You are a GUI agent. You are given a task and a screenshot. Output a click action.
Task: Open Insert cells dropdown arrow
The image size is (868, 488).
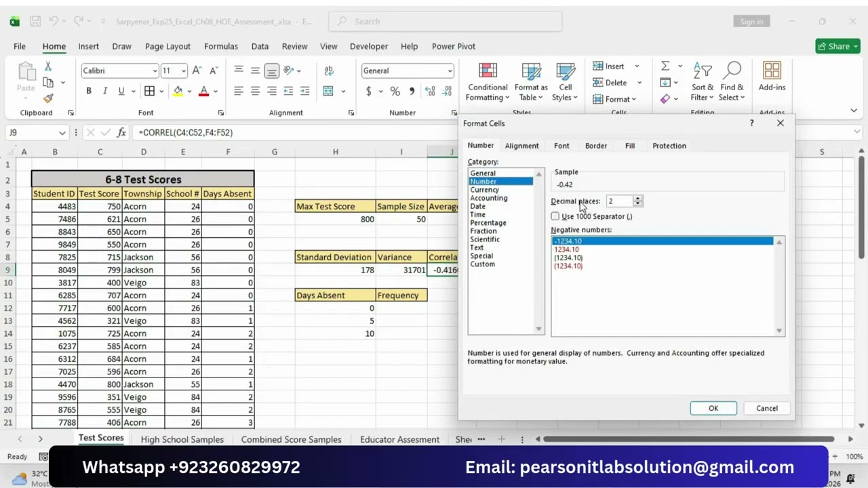point(637,66)
